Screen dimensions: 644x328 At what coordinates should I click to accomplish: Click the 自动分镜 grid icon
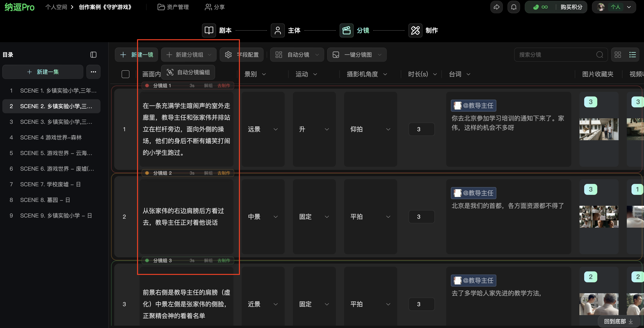pos(279,55)
